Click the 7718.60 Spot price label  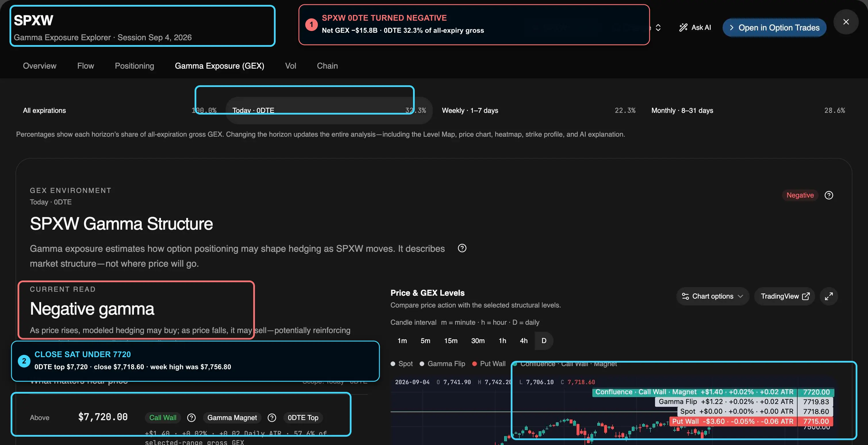tap(815, 411)
